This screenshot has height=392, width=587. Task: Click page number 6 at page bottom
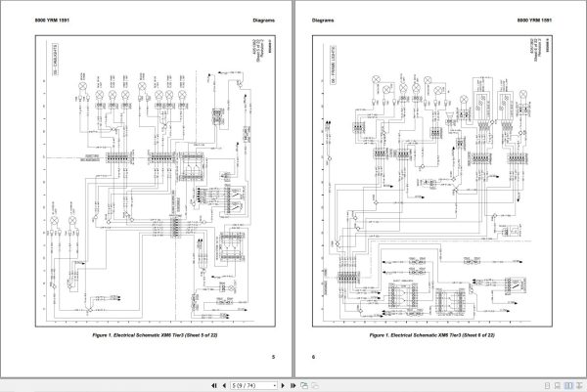313,357
